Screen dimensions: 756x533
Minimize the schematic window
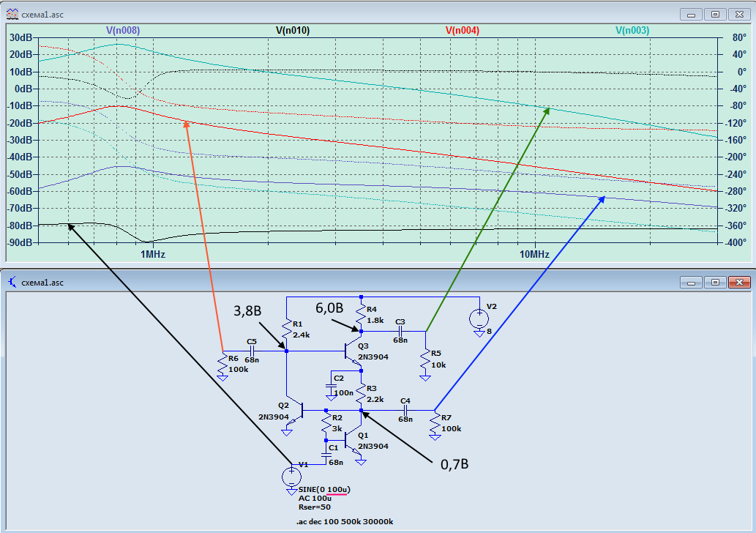tap(691, 282)
